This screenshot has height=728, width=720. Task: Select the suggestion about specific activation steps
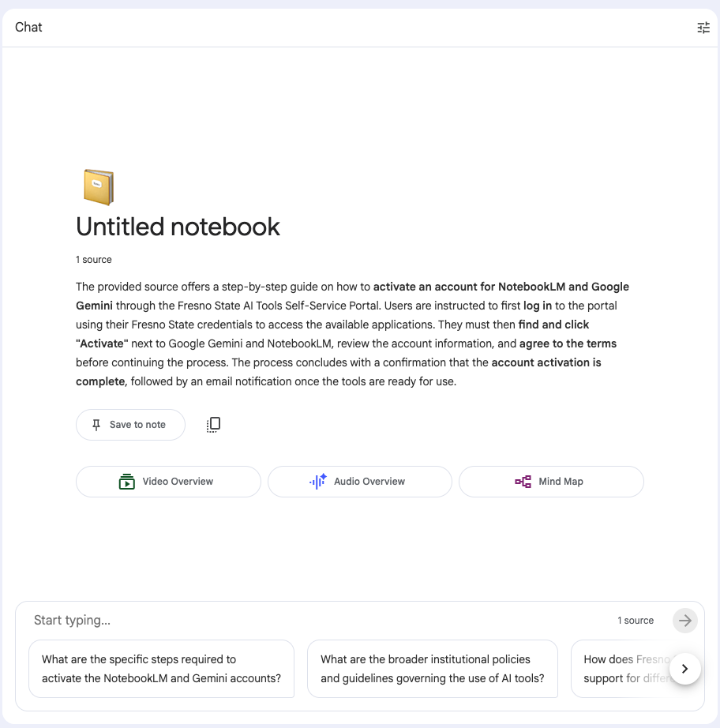pyautogui.click(x=161, y=669)
